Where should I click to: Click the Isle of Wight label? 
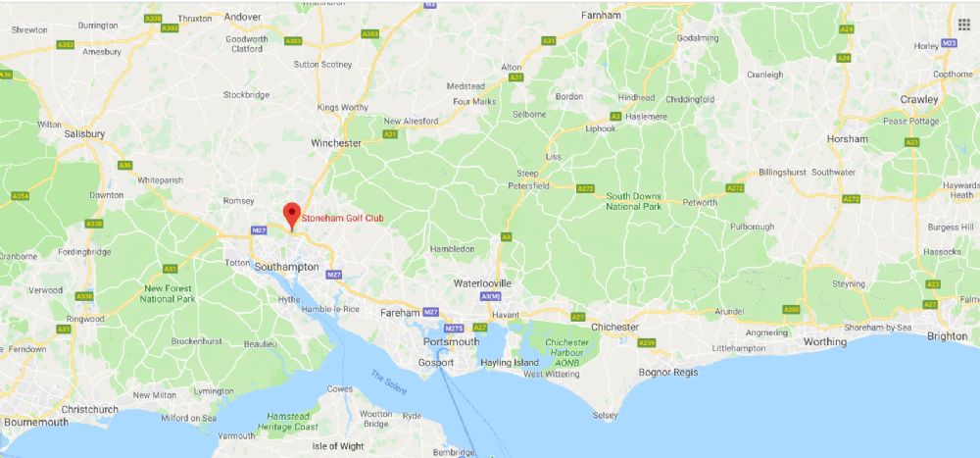tap(338, 446)
